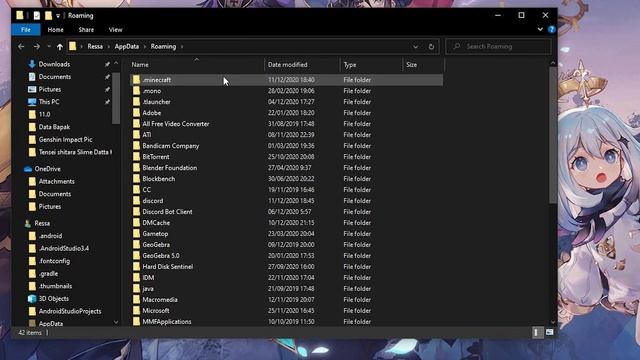Screen dimensions: 640x360
Task: Select .android folder in the sidebar
Action: [50, 236]
